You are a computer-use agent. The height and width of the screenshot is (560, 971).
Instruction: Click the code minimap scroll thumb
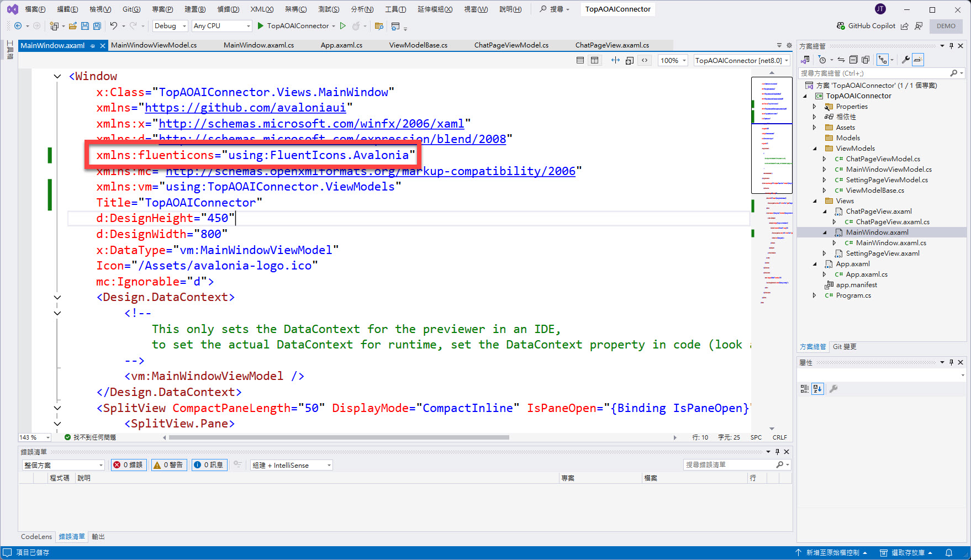[x=772, y=135]
